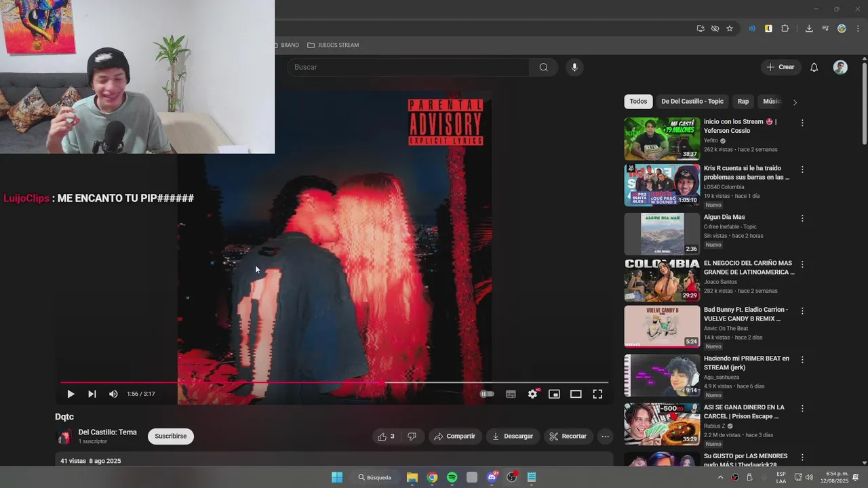
Task: Switch to theater mode
Action: point(576,394)
